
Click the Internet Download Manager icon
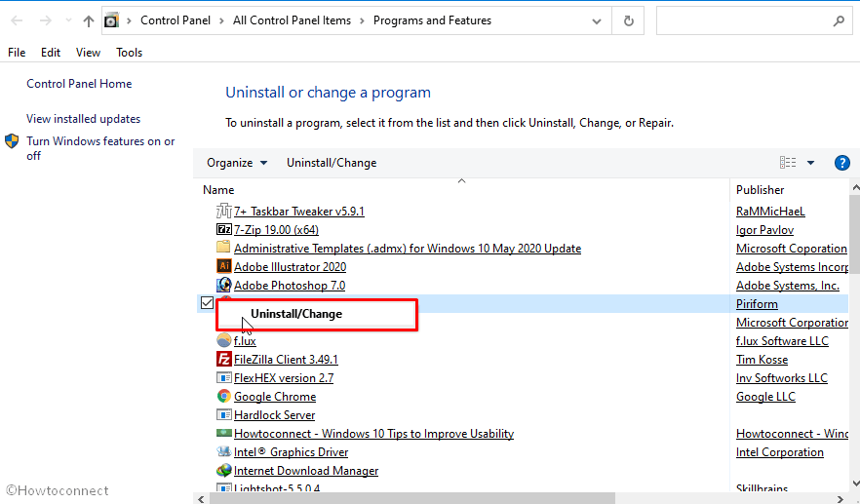[224, 471]
